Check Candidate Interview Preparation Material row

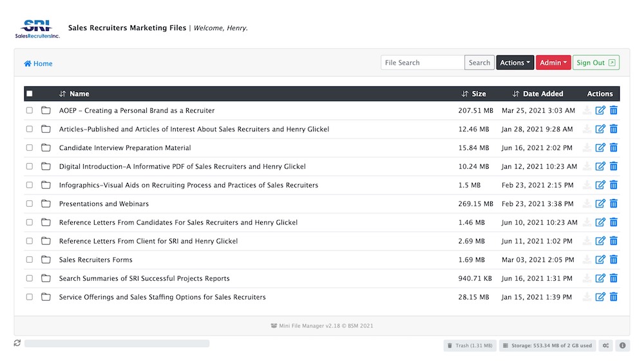pos(30,148)
